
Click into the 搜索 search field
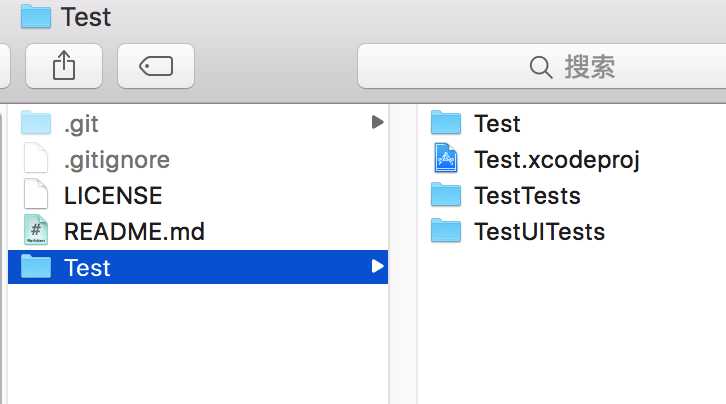[x=542, y=66]
